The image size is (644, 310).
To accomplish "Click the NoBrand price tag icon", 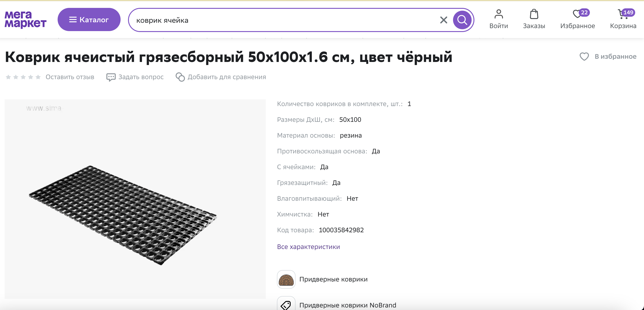I will 286,304.
